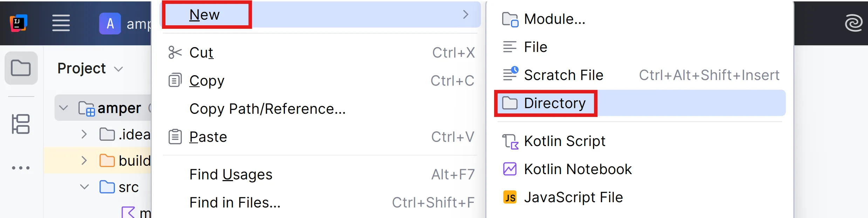Collapse the src folder
Image resolution: width=868 pixels, height=218 pixels.
[84, 187]
